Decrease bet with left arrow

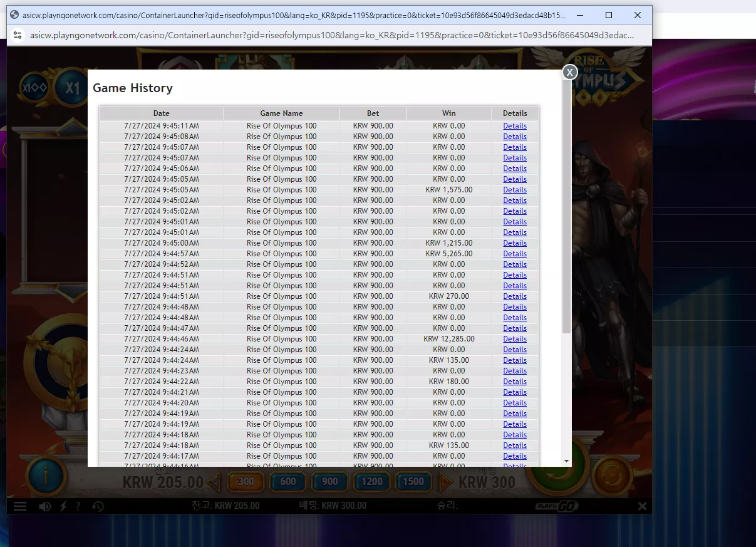point(214,482)
